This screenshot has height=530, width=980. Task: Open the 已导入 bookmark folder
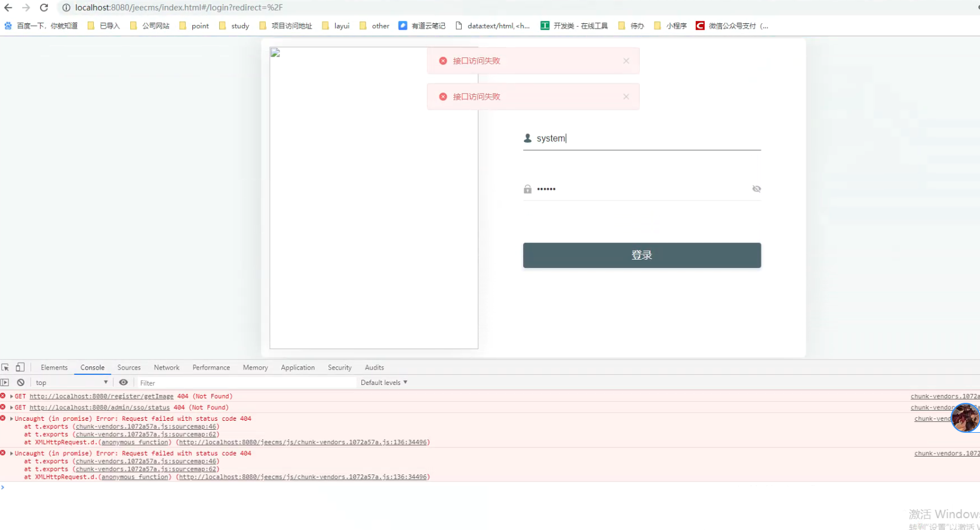coord(104,26)
